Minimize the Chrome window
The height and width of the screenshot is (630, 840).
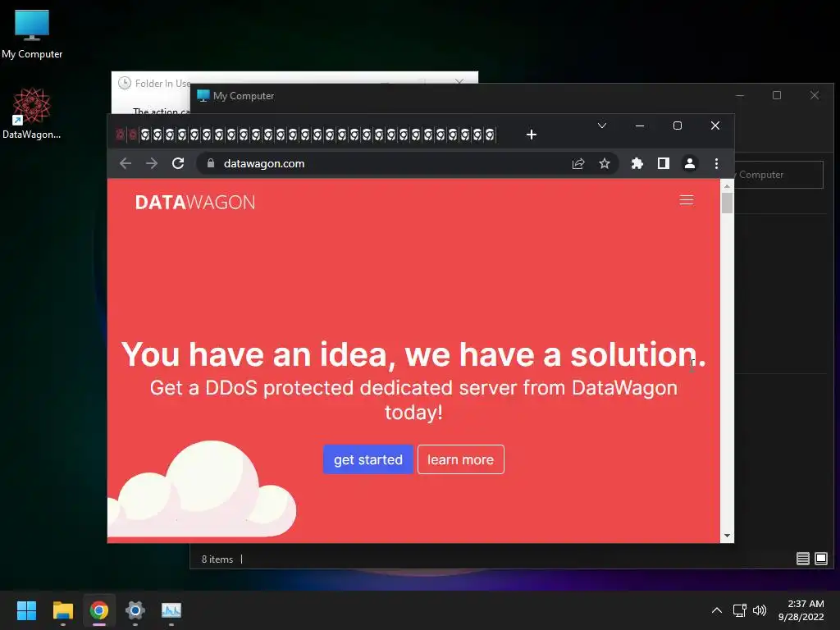click(x=640, y=126)
